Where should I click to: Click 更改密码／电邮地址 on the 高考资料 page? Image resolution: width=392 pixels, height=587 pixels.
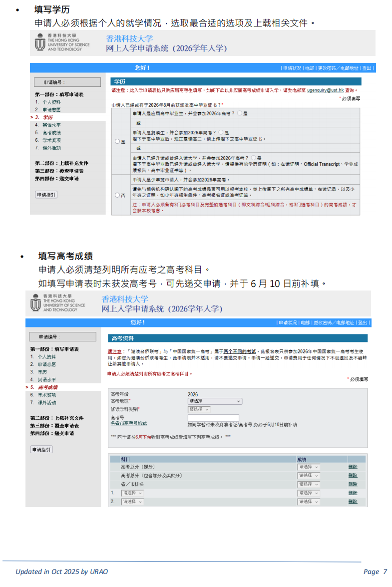pyautogui.click(x=334, y=322)
